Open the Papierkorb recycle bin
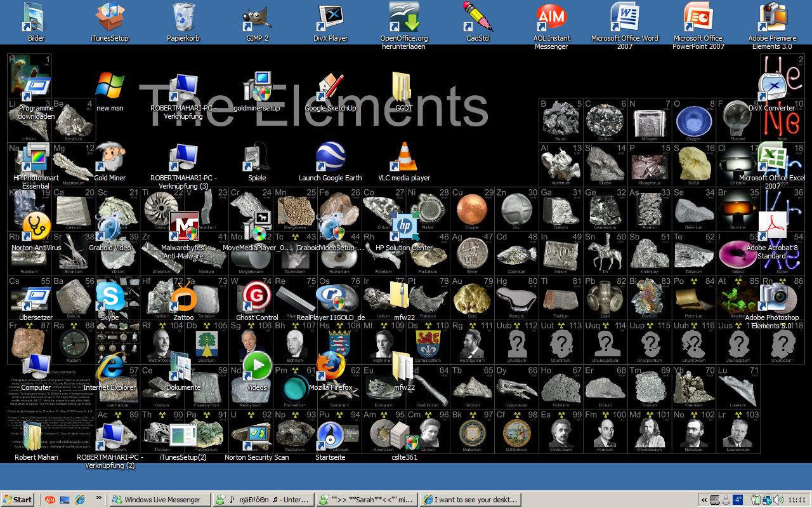 click(x=183, y=19)
